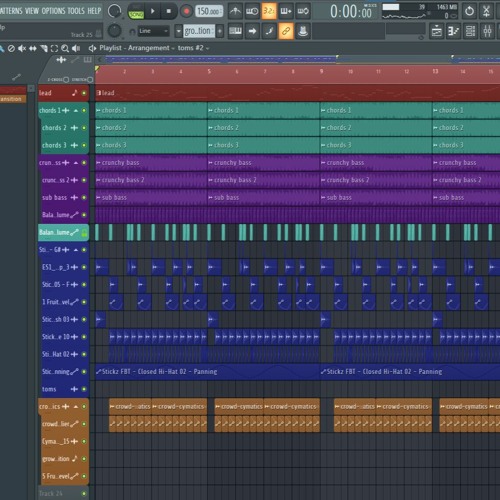
Task: Open the Channel Rack window
Action: [x=470, y=31]
